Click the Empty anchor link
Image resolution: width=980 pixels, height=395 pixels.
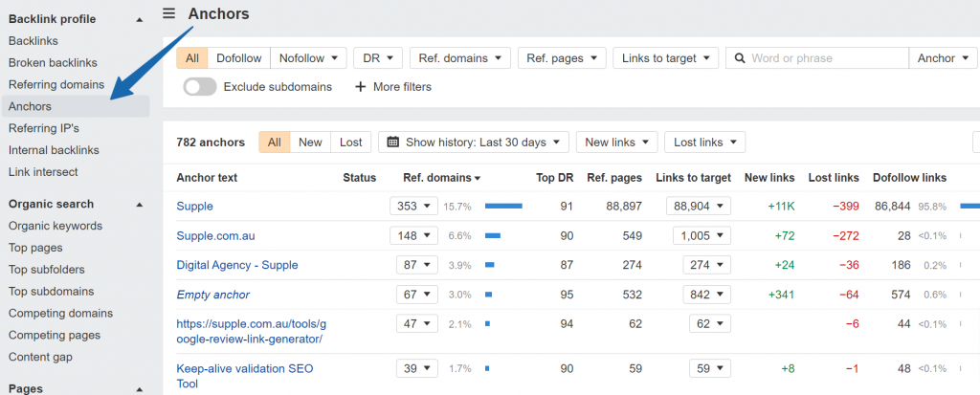tap(213, 295)
